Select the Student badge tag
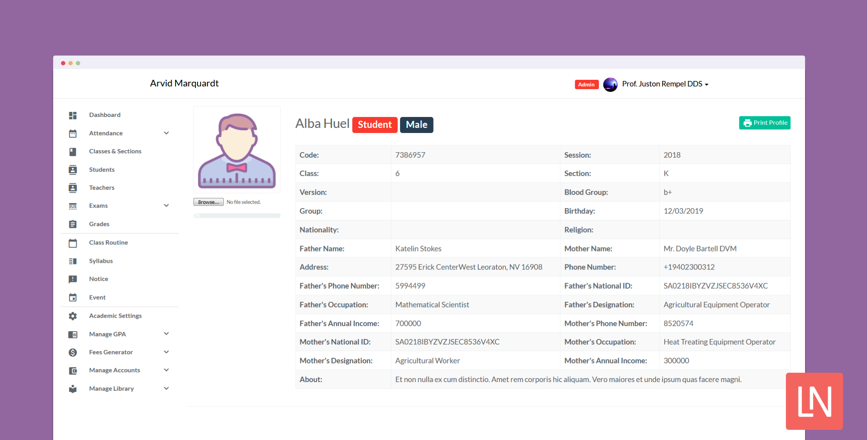 tap(375, 125)
